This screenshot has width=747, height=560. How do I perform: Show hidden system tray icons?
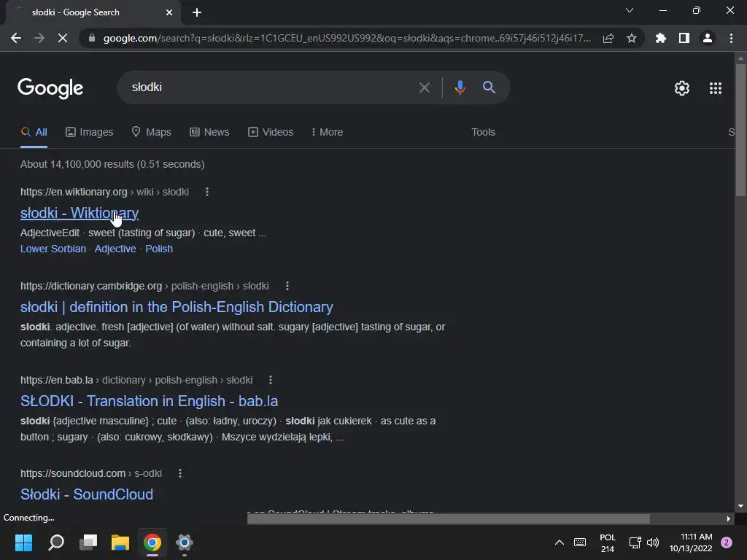(x=560, y=542)
